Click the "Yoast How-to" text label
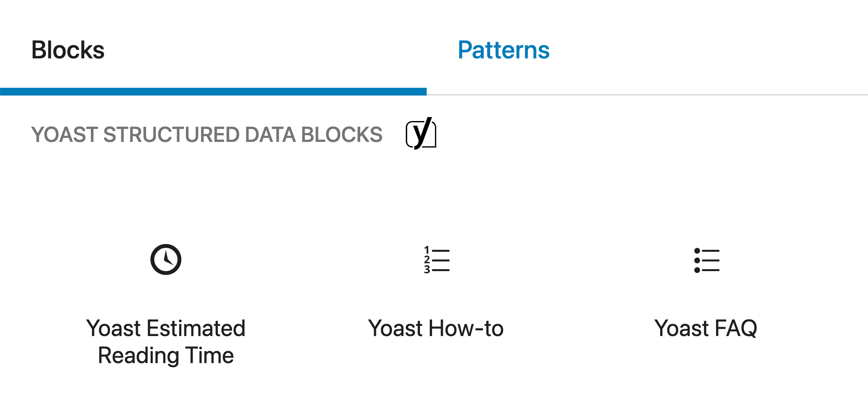Image resolution: width=868 pixels, height=413 pixels. click(436, 328)
